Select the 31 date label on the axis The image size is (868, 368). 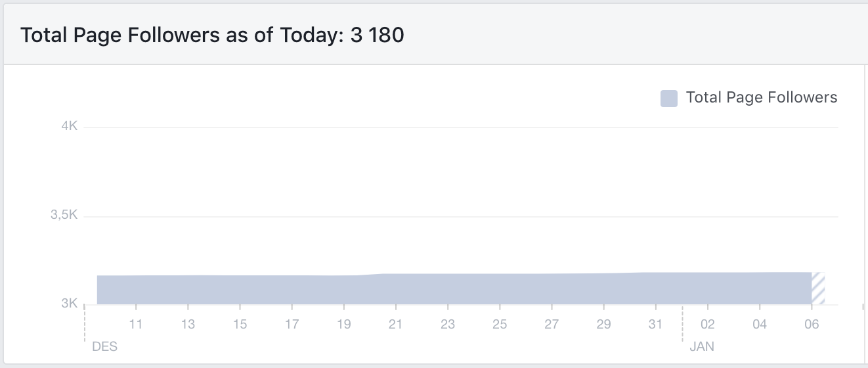[655, 324]
